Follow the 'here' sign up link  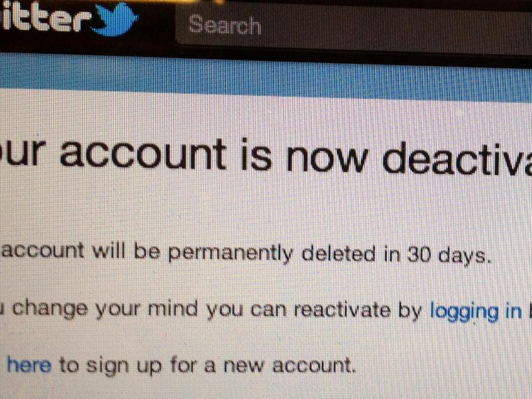pyautogui.click(x=29, y=365)
